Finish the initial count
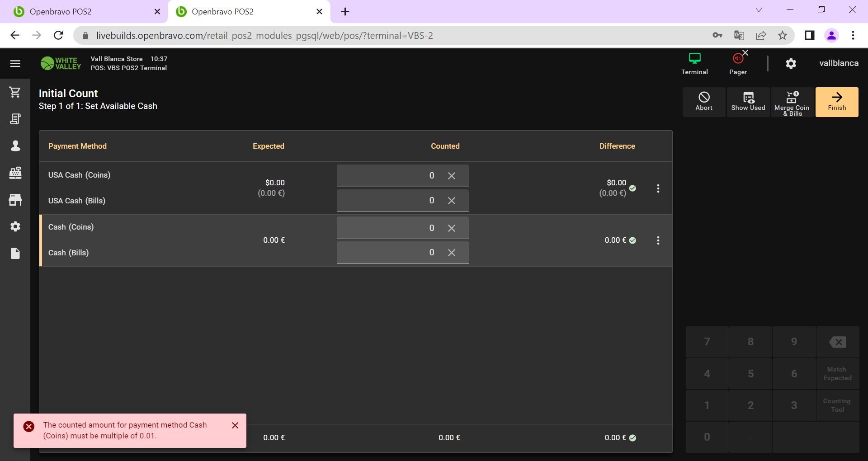The image size is (868, 461). pos(837,102)
